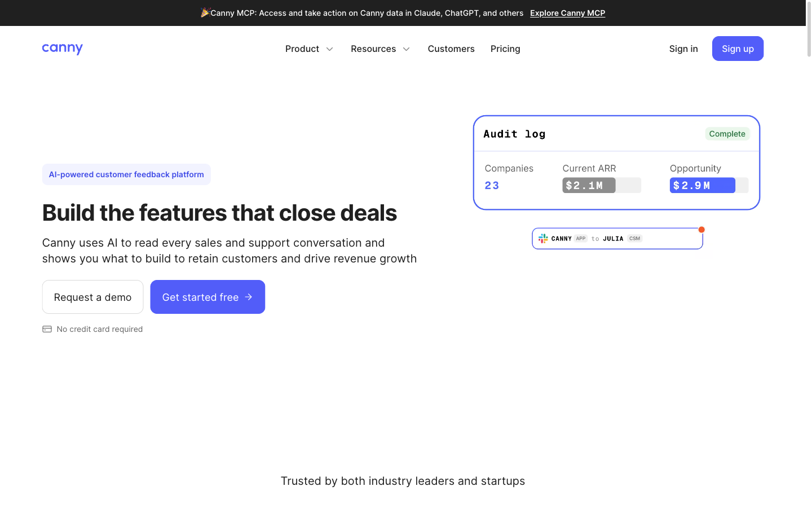Open the Customers page
This screenshot has height=508, width=812.
pos(451,49)
